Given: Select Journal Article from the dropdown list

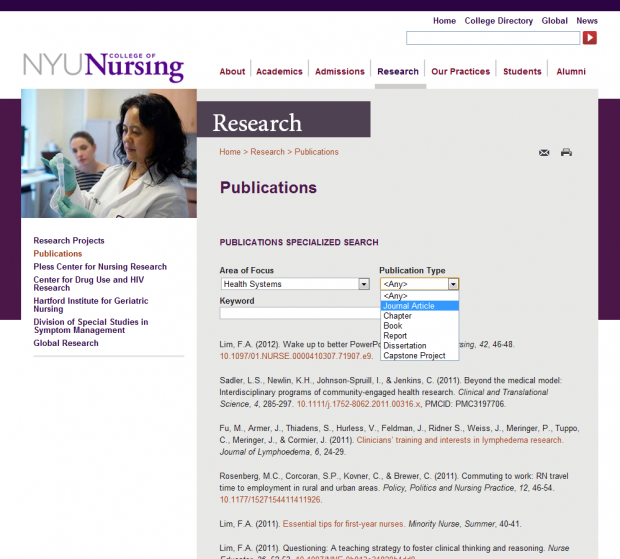Looking at the screenshot, I should (x=420, y=306).
